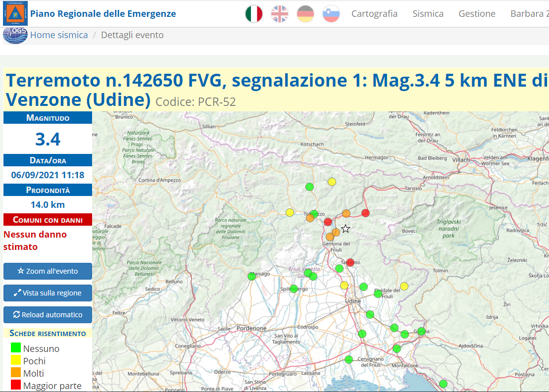Expand the Barbara user menu
The height and width of the screenshot is (392, 549).
[529, 14]
